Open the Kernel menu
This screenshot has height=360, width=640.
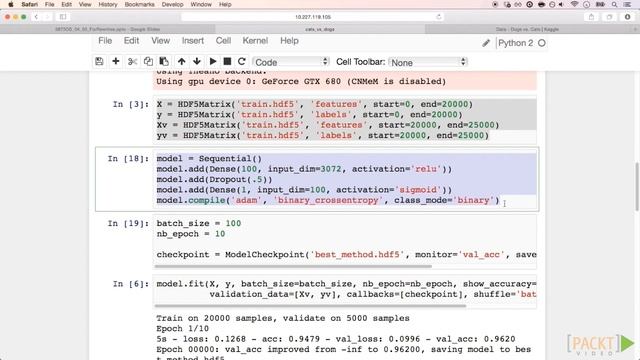tap(255, 41)
